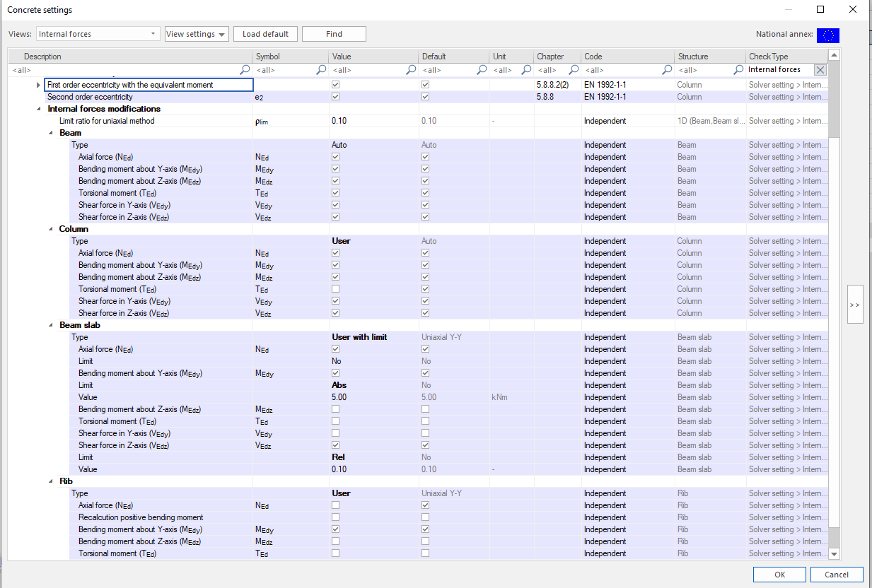Expand side panel with >> button
The image size is (872, 588).
[854, 305]
